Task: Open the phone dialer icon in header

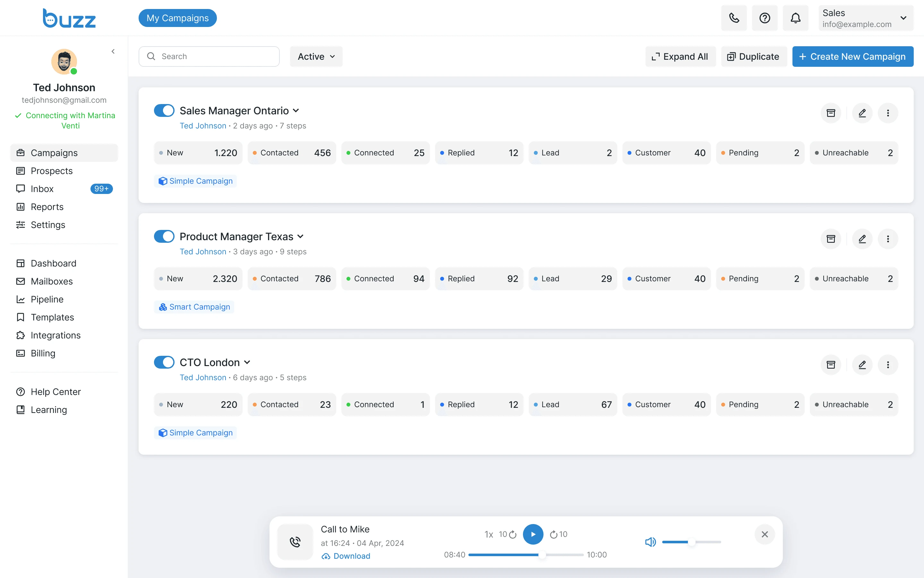Action: (733, 18)
